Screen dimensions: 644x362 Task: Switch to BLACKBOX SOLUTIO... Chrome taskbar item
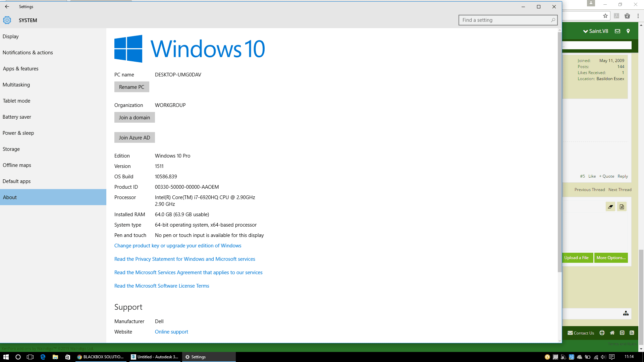[x=101, y=357]
